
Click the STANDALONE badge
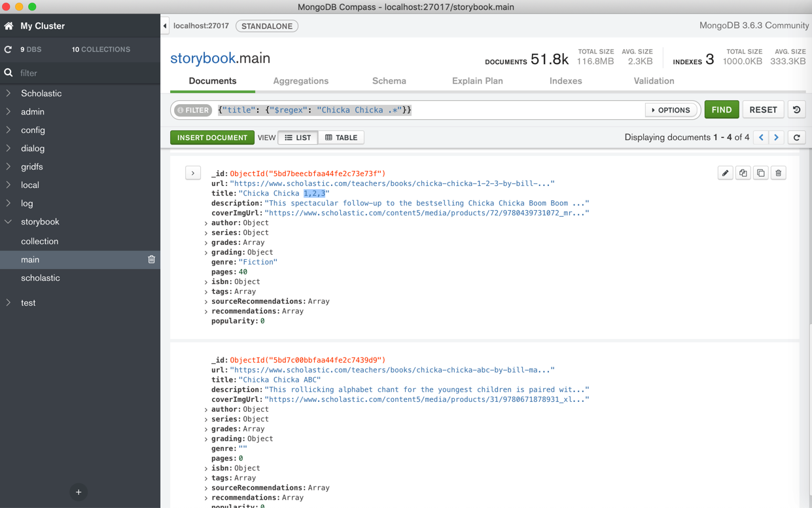coord(267,26)
